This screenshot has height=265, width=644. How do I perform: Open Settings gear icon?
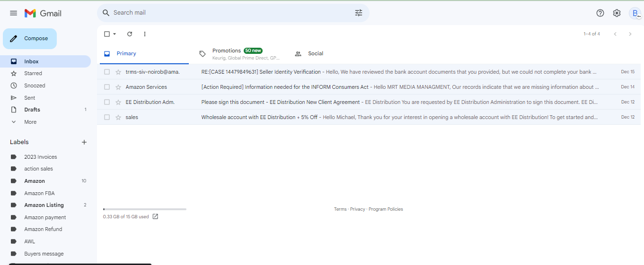pyautogui.click(x=617, y=13)
